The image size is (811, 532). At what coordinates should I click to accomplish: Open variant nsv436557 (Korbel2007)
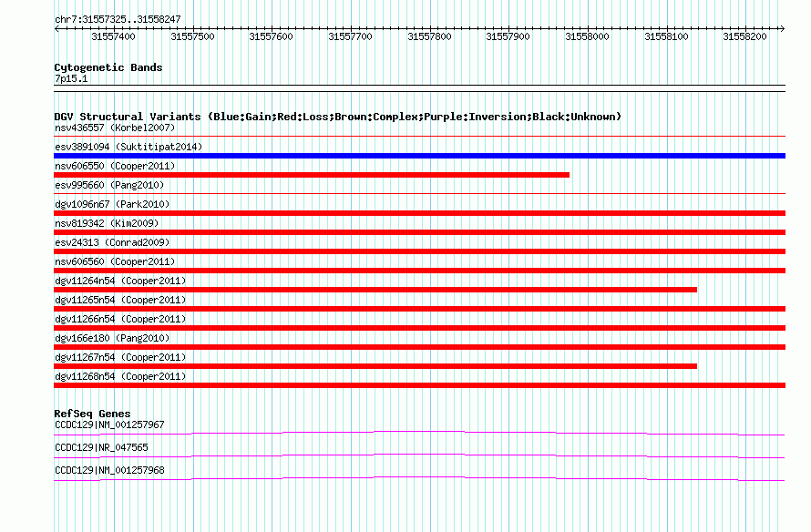tap(115, 128)
